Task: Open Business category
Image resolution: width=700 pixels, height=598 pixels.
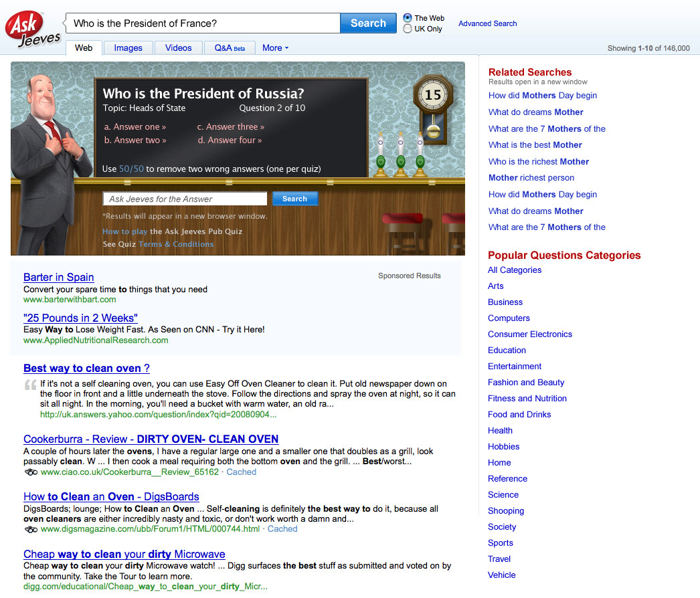Action: click(x=505, y=302)
